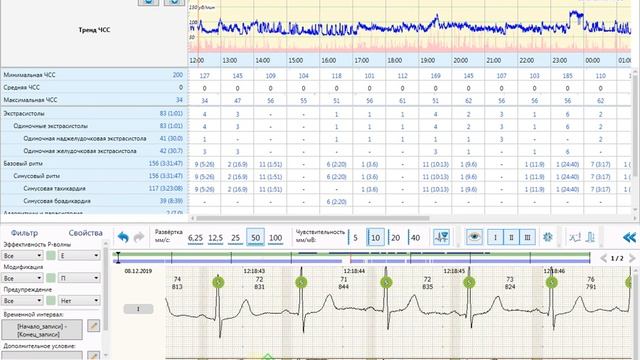Click the waveform measurement icon
640x360 pixels.
coord(575,237)
